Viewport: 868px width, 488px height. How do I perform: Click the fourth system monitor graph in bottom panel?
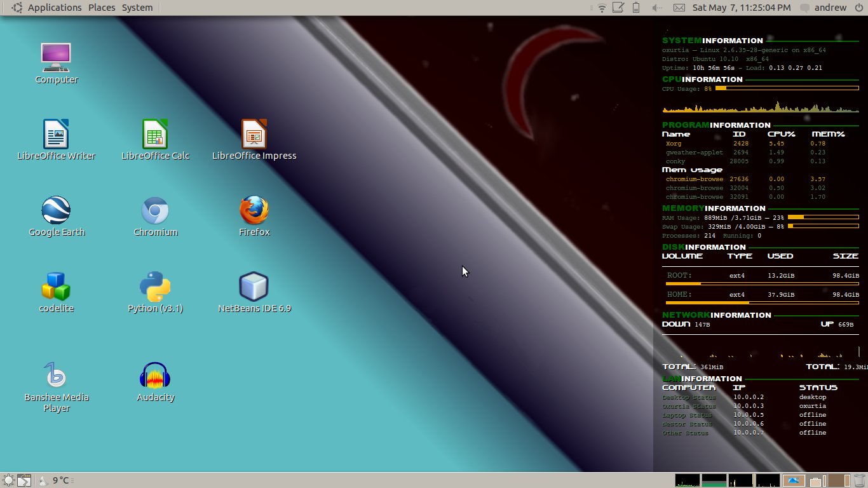tap(768, 480)
